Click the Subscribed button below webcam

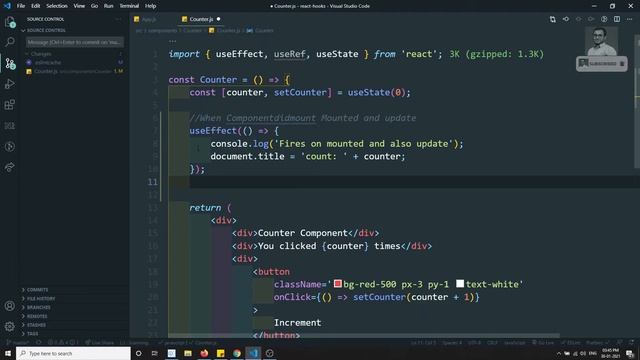click(602, 64)
